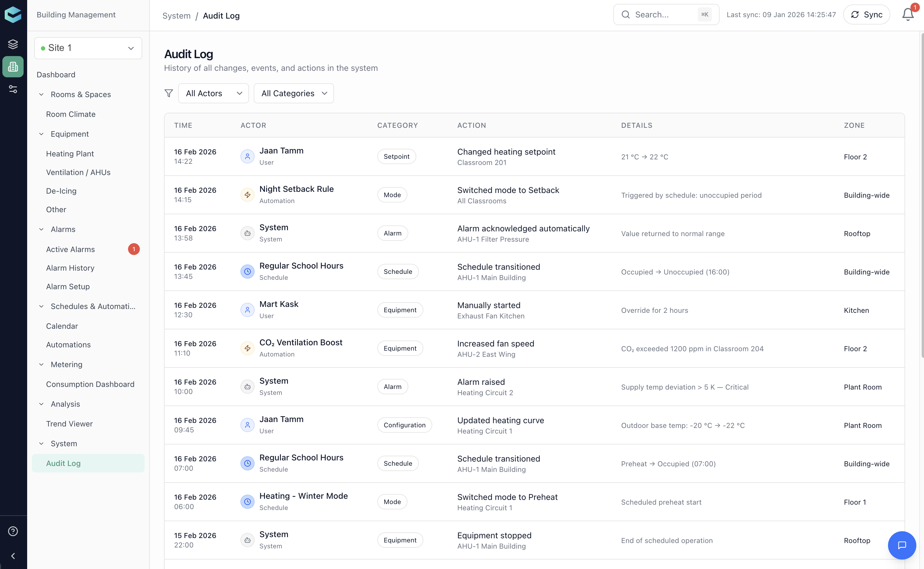Image resolution: width=924 pixels, height=569 pixels.
Task: Click 'Plant Room' zone in 09:45 row
Action: (x=862, y=425)
